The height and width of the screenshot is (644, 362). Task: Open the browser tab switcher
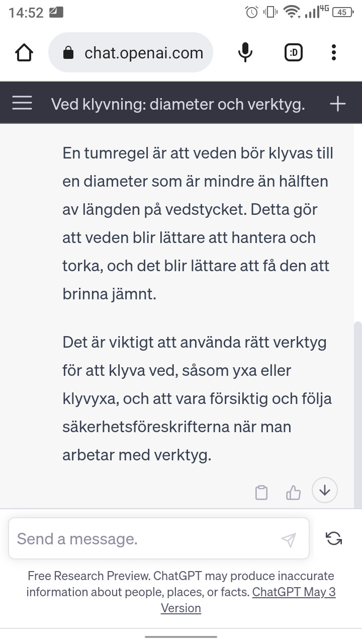pyautogui.click(x=294, y=52)
